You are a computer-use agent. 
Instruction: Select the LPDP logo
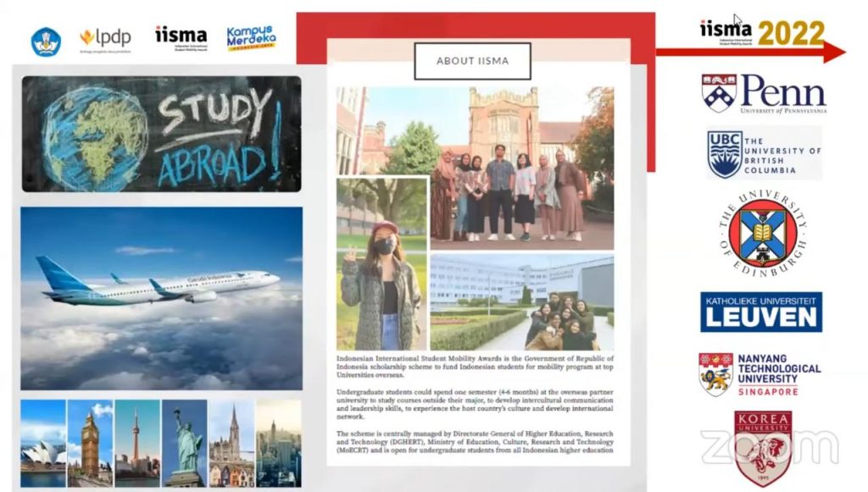(x=105, y=40)
